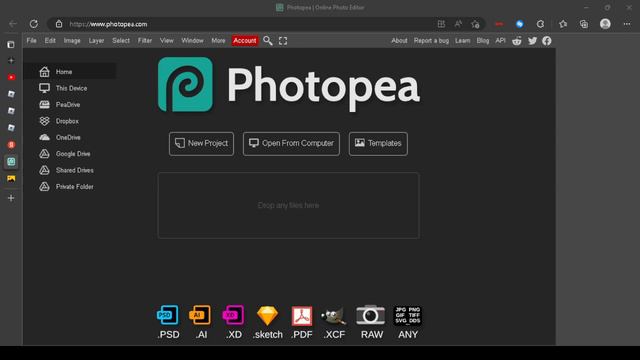This screenshot has width=640, height=360.
Task: Open Photopea's Reddit page icon
Action: click(x=517, y=40)
